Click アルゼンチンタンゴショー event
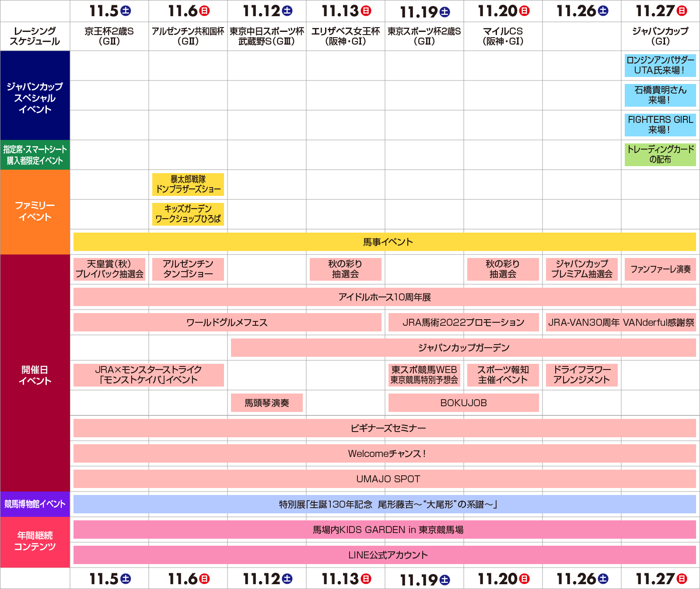Screen dimensions: 700x589 click(188, 269)
